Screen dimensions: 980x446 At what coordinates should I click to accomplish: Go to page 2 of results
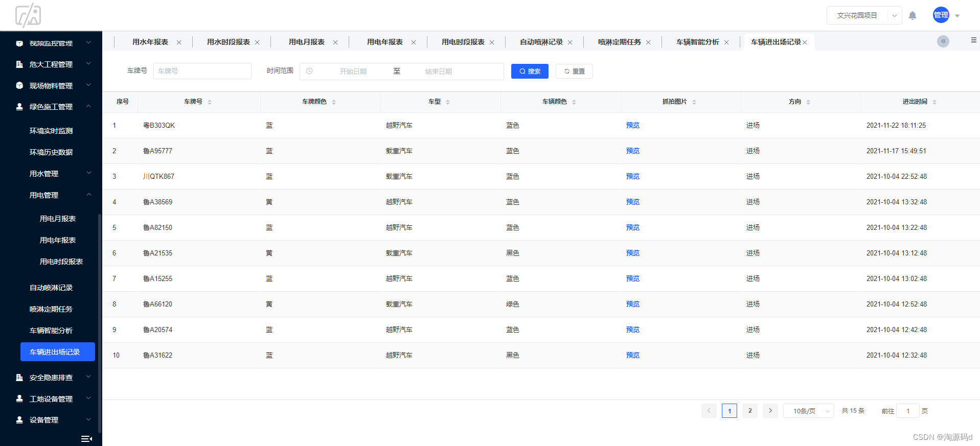750,411
